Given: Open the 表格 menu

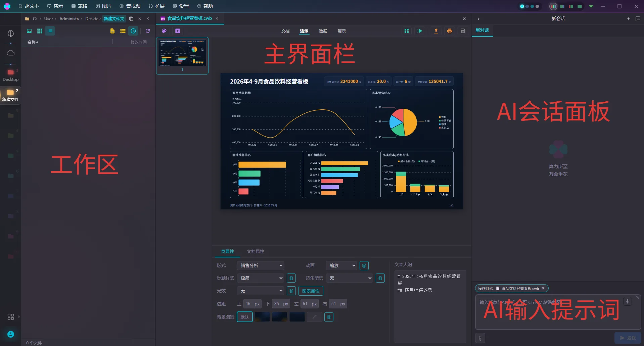Looking at the screenshot, I should (79, 6).
